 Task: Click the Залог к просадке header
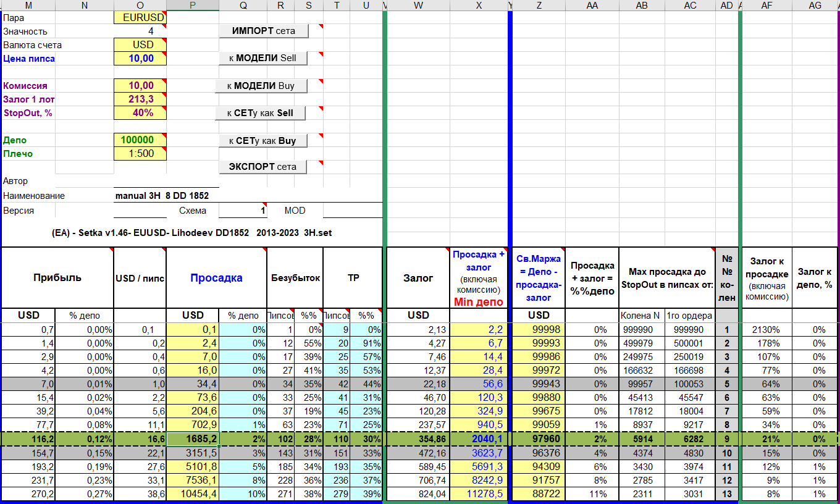(766, 278)
